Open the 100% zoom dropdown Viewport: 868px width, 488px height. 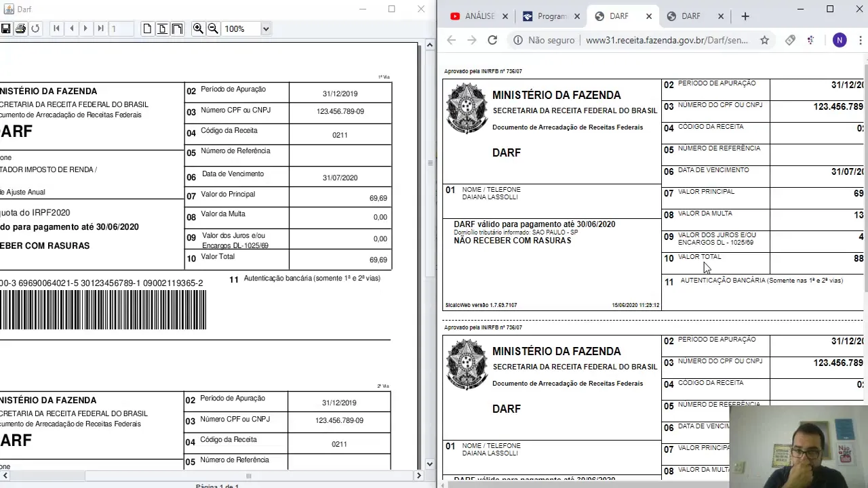coord(266,28)
